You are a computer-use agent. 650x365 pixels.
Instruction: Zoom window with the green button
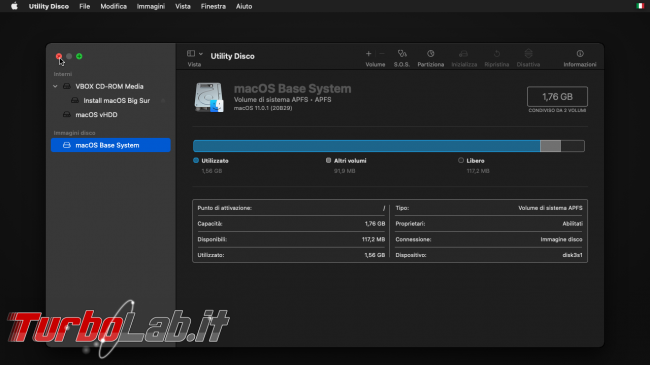point(79,56)
